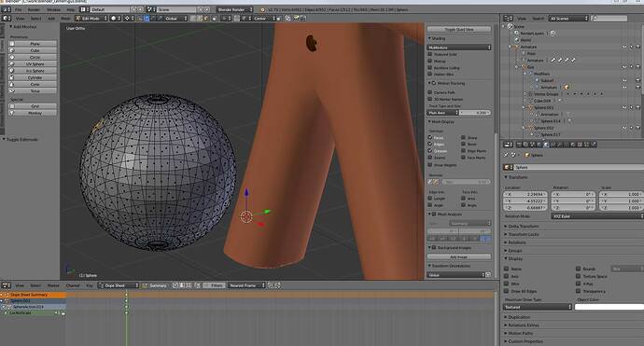Click the Info editor type icon
The height and width of the screenshot is (346, 644).
click(7, 9)
